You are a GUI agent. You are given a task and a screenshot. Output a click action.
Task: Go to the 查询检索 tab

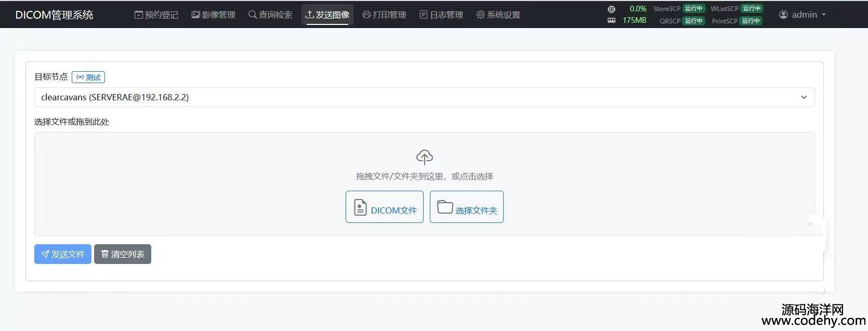click(x=270, y=15)
